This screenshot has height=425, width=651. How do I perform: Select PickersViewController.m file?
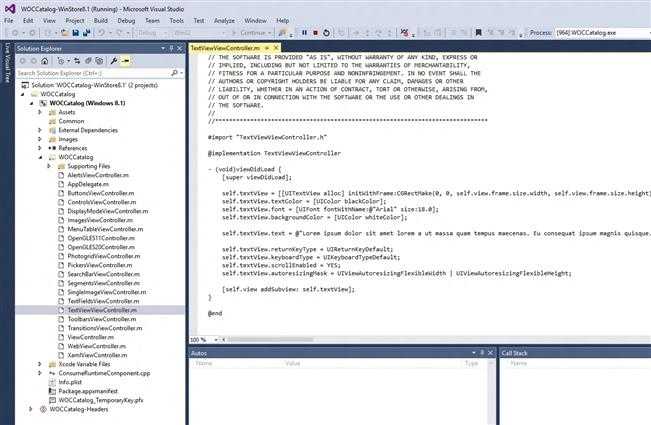[100, 265]
